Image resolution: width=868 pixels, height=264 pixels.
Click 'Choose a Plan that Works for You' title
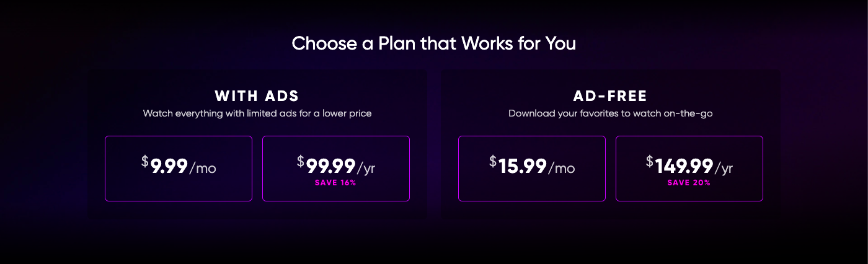click(434, 44)
